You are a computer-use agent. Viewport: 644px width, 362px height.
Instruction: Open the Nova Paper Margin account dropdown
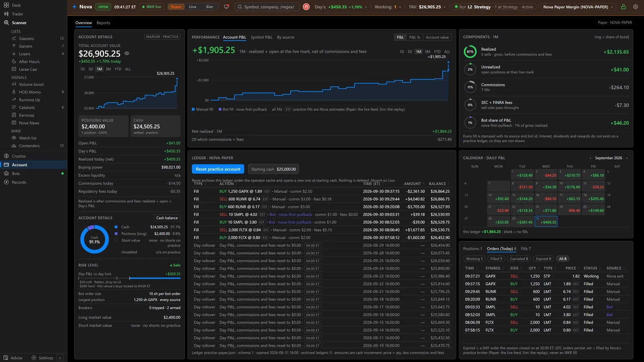(x=578, y=7)
